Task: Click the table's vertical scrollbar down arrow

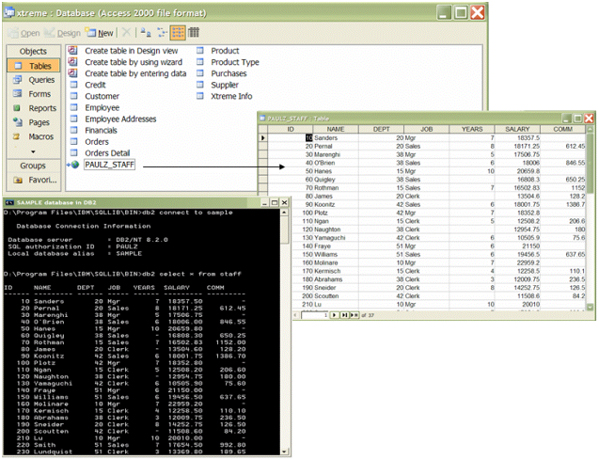Action: [x=590, y=307]
